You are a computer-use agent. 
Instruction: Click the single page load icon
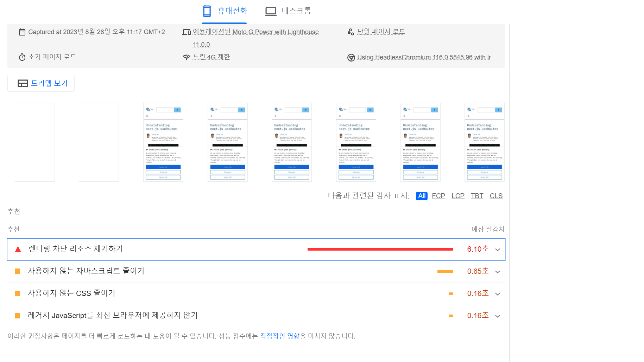coord(351,32)
